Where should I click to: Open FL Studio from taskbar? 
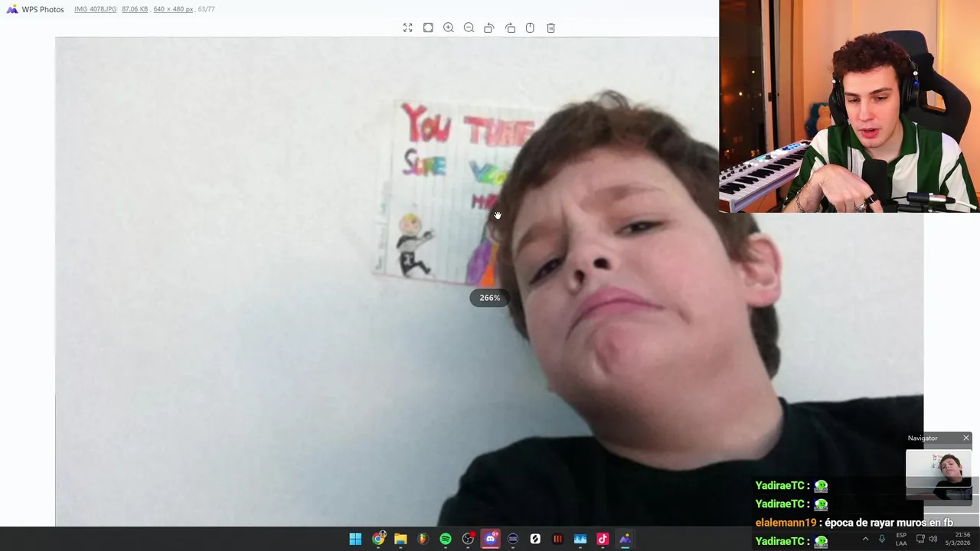pos(423,539)
